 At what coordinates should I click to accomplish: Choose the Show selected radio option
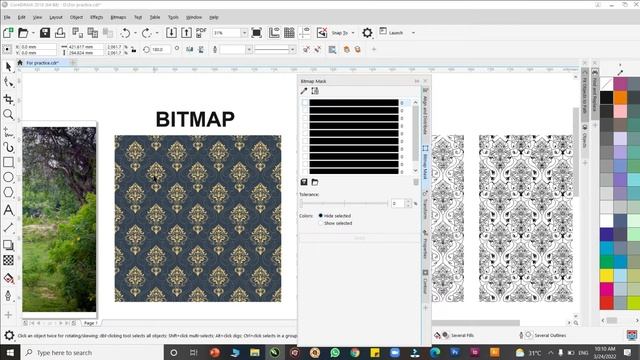[320, 223]
